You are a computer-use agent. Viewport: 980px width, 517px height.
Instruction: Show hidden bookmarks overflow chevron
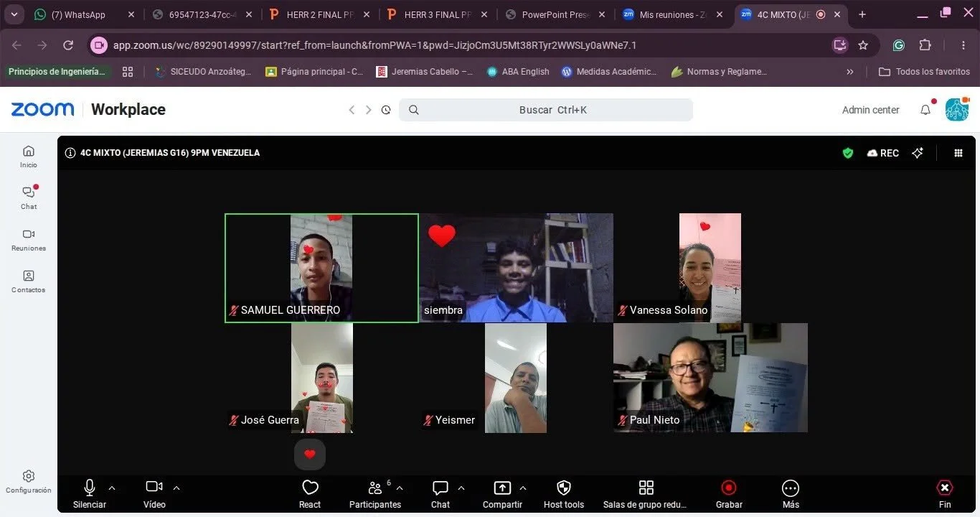pos(850,72)
